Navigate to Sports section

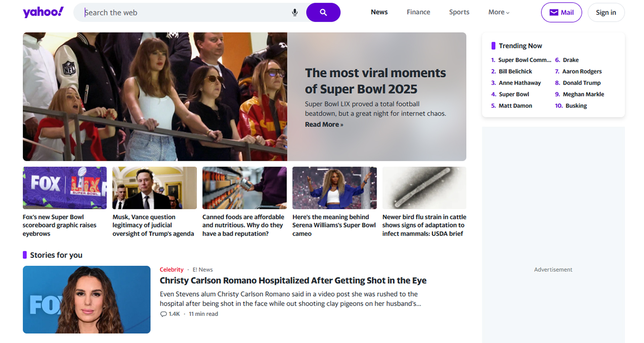coord(459,12)
